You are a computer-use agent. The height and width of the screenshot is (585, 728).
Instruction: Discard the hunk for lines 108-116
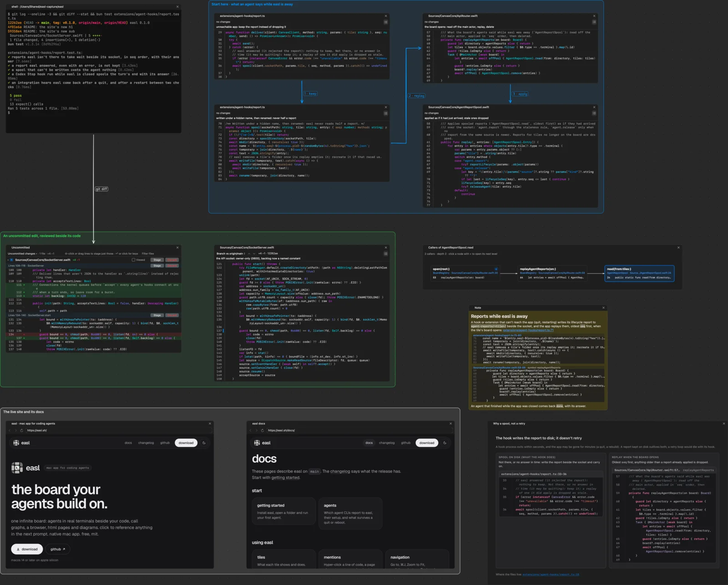point(172,265)
